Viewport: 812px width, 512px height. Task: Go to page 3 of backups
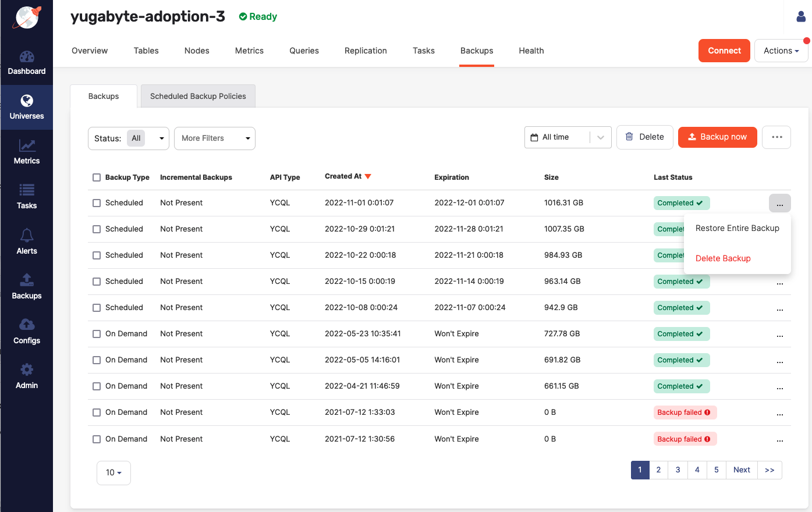(x=678, y=470)
